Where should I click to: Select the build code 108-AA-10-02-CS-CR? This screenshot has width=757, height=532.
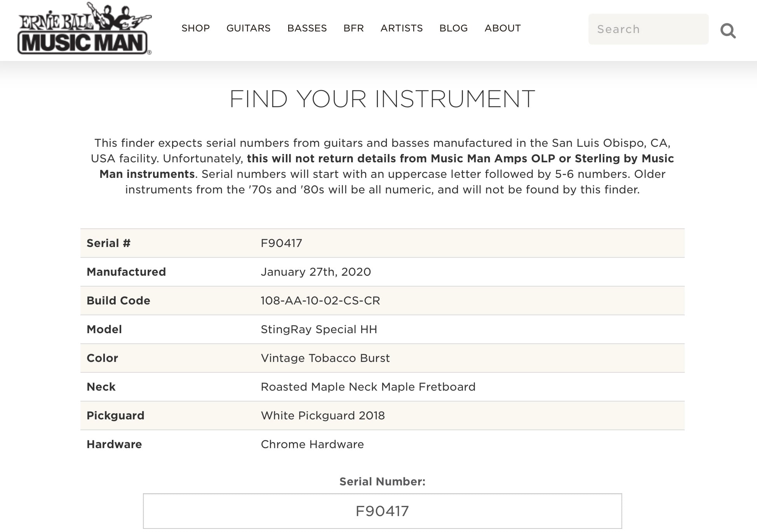point(320,301)
